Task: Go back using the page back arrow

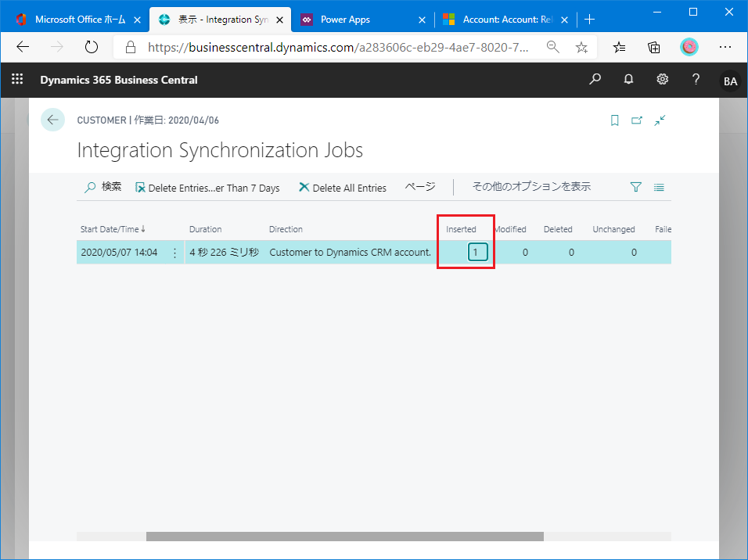Action: click(x=52, y=120)
